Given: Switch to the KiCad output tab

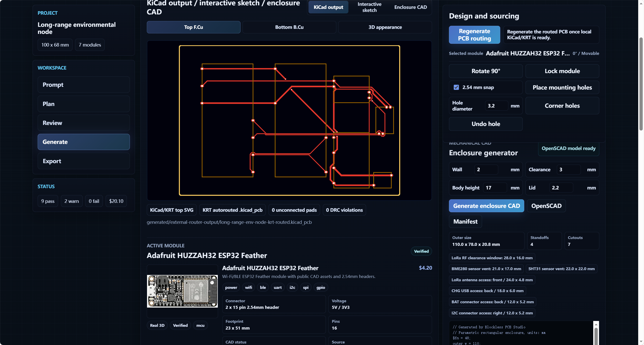Looking at the screenshot, I should tap(328, 7).
